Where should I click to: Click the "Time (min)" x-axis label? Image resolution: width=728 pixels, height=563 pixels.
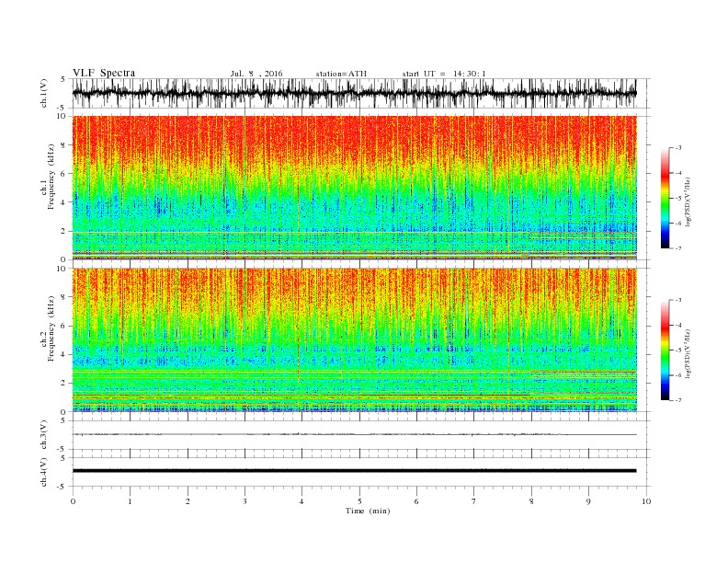368,511
